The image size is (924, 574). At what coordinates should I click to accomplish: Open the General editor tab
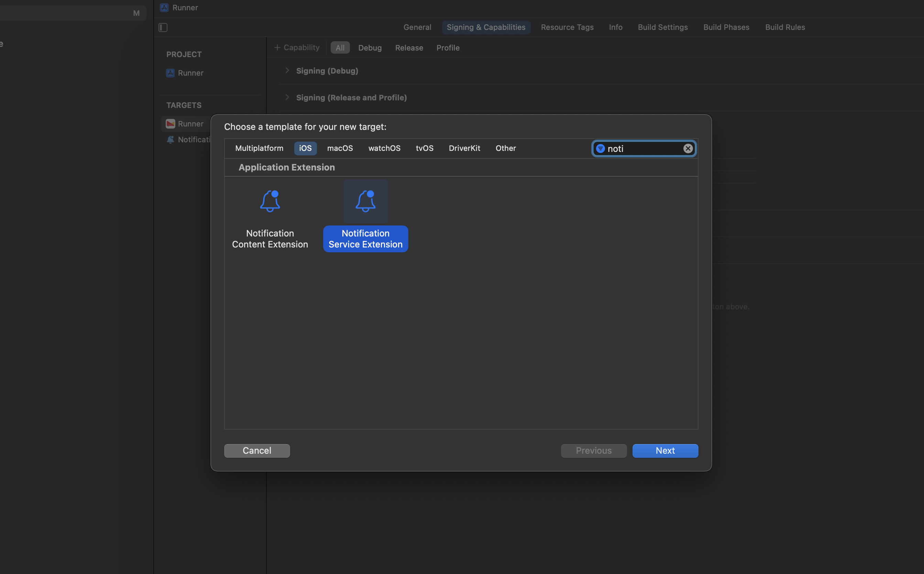417,27
